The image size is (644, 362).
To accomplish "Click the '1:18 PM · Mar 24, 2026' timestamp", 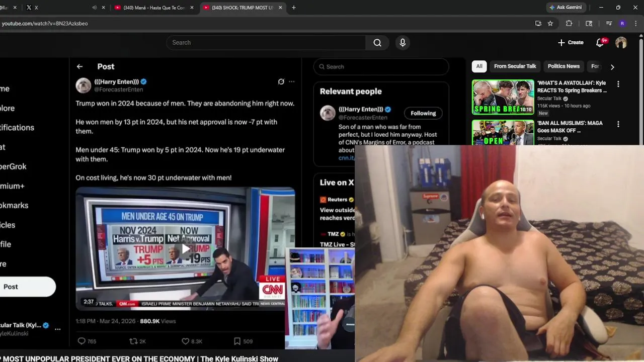I will tap(106, 321).
